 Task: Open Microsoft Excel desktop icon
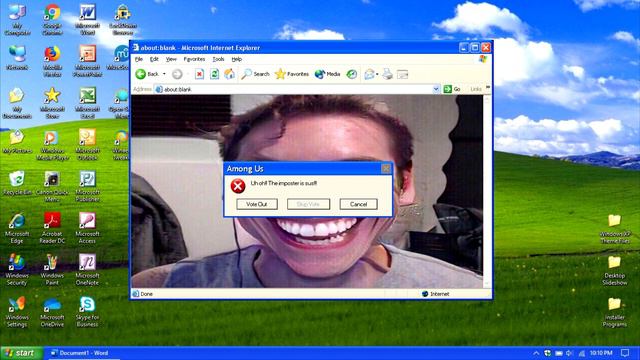(x=87, y=103)
